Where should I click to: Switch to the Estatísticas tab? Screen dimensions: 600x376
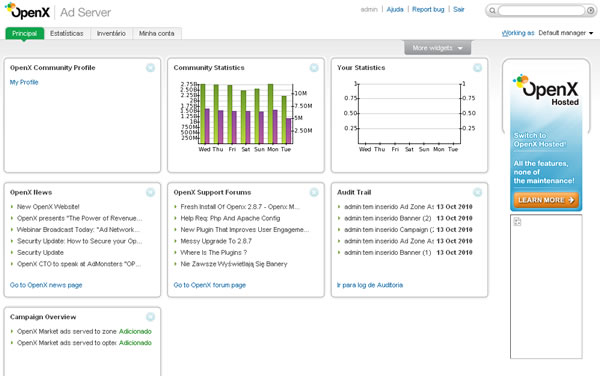pyautogui.click(x=67, y=33)
